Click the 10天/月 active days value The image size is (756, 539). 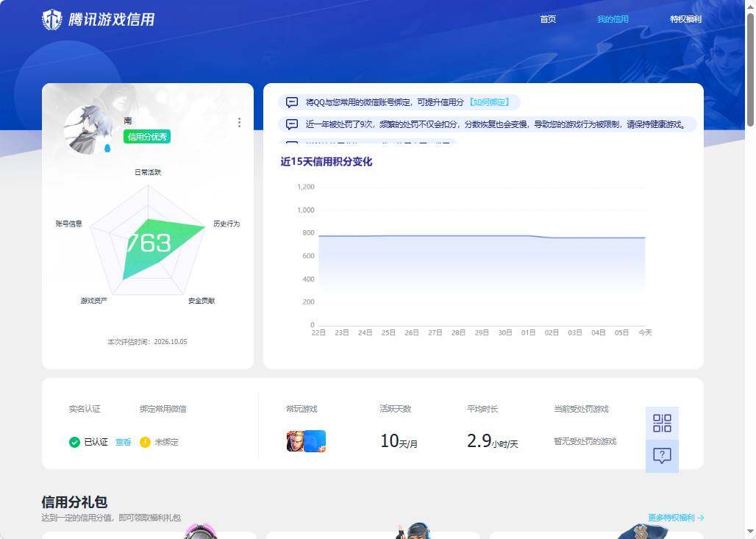click(x=399, y=441)
